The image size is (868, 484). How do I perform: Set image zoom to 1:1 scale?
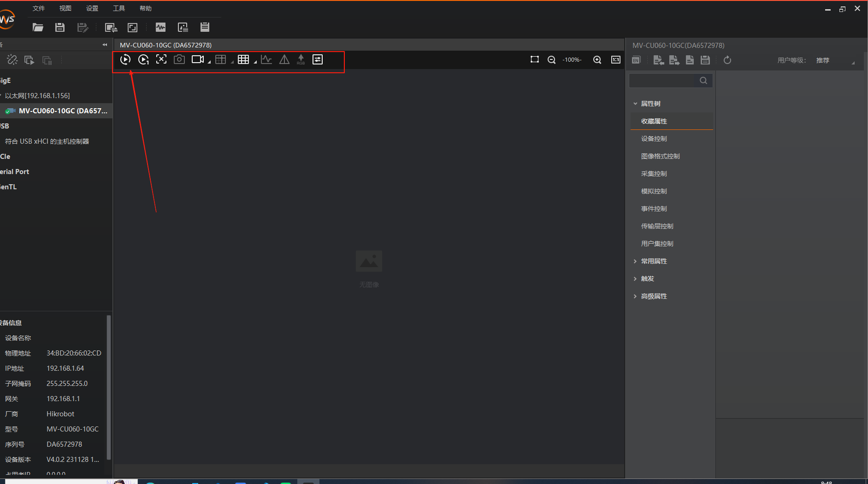(616, 59)
